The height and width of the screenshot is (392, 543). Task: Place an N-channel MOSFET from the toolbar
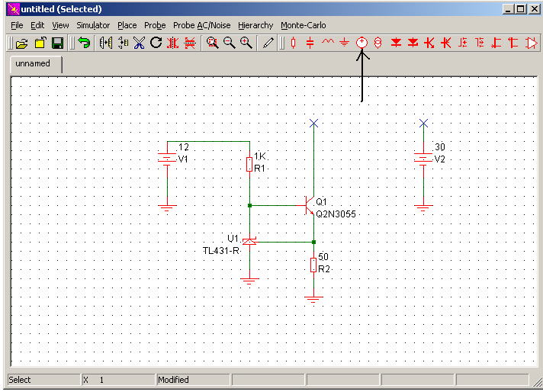point(463,43)
